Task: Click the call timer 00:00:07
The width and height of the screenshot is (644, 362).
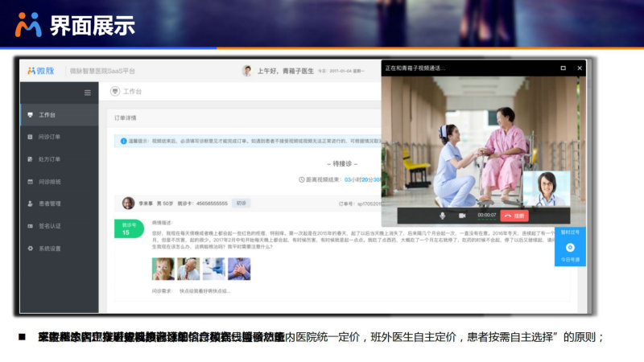Action: 487,215
